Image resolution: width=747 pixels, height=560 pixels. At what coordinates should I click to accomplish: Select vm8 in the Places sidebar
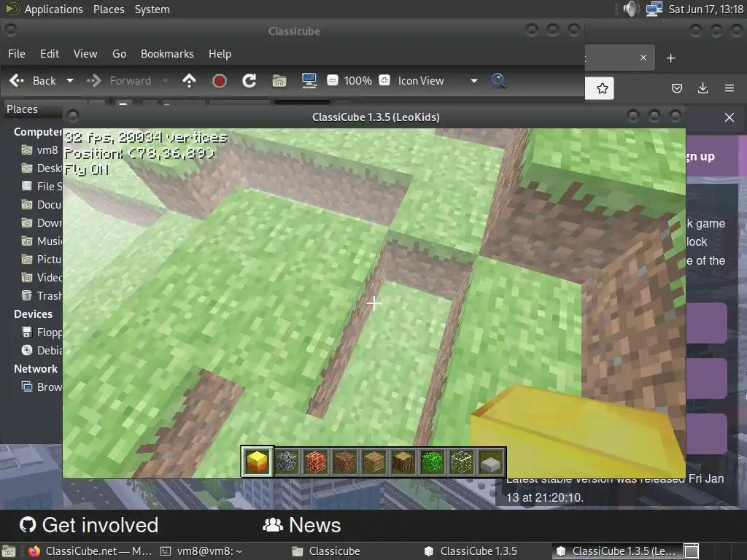tap(39, 150)
